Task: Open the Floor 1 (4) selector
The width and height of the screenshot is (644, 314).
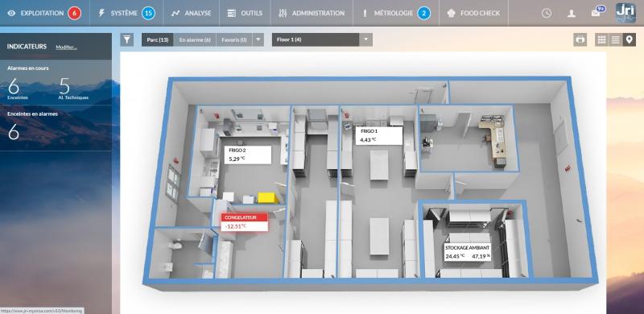Action: pos(316,40)
